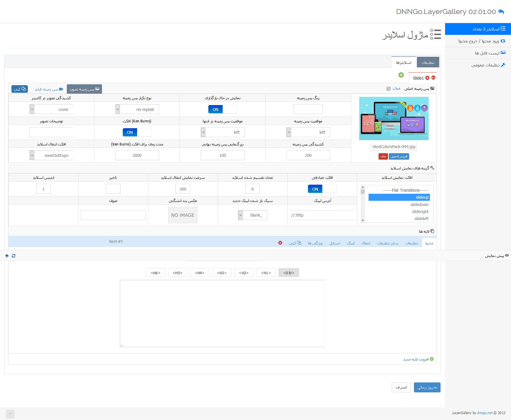The height and width of the screenshot is (420, 511).
Task: Click scroll-to-top arrow in footer
Action: (10, 414)
